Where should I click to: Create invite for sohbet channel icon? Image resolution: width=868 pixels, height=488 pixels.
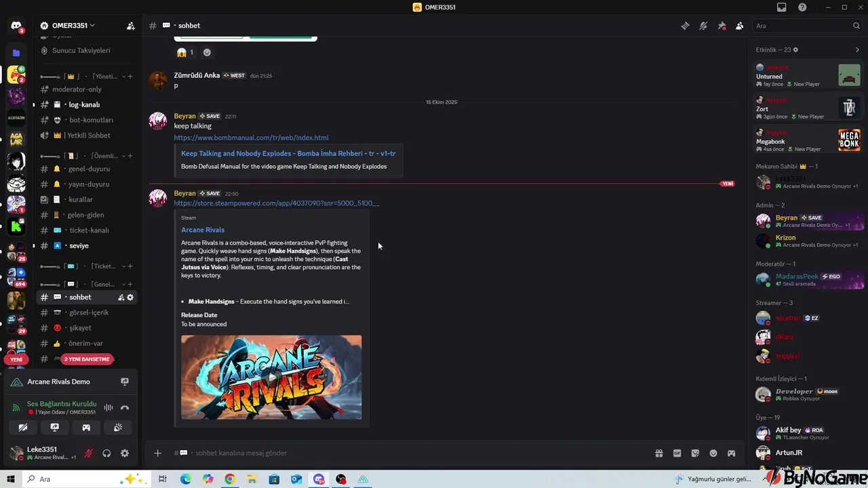121,298
